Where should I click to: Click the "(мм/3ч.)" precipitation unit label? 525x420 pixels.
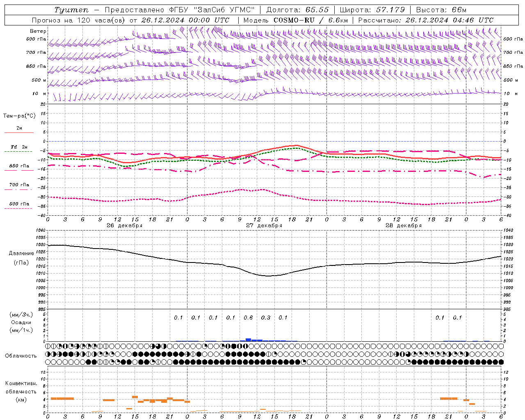point(21,315)
